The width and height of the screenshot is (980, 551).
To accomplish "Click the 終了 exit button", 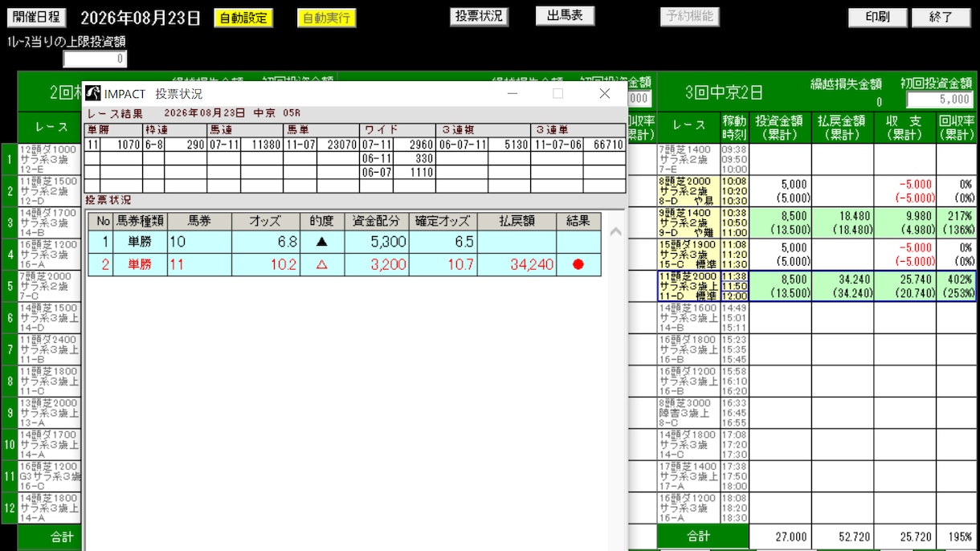I will pos(941,18).
